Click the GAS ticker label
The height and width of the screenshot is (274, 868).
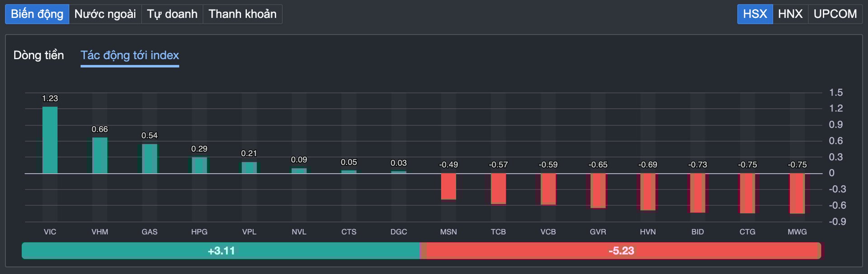click(150, 232)
